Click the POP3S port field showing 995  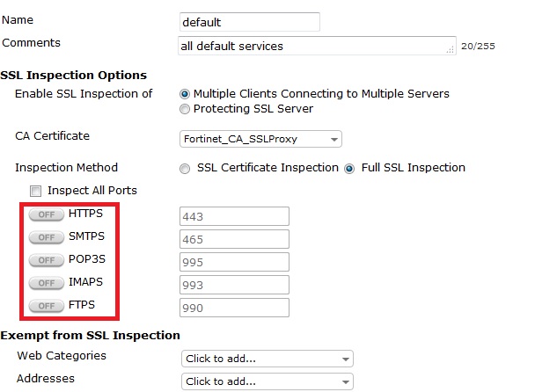tap(234, 262)
